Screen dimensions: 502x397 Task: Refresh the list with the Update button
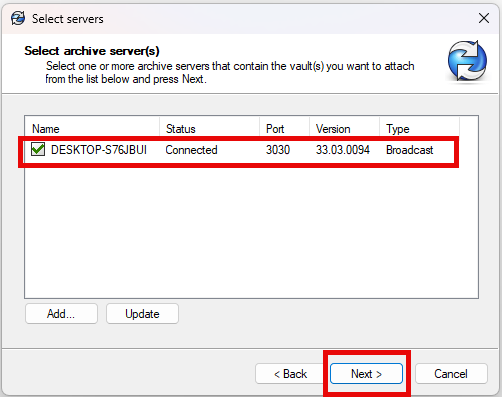pos(142,314)
